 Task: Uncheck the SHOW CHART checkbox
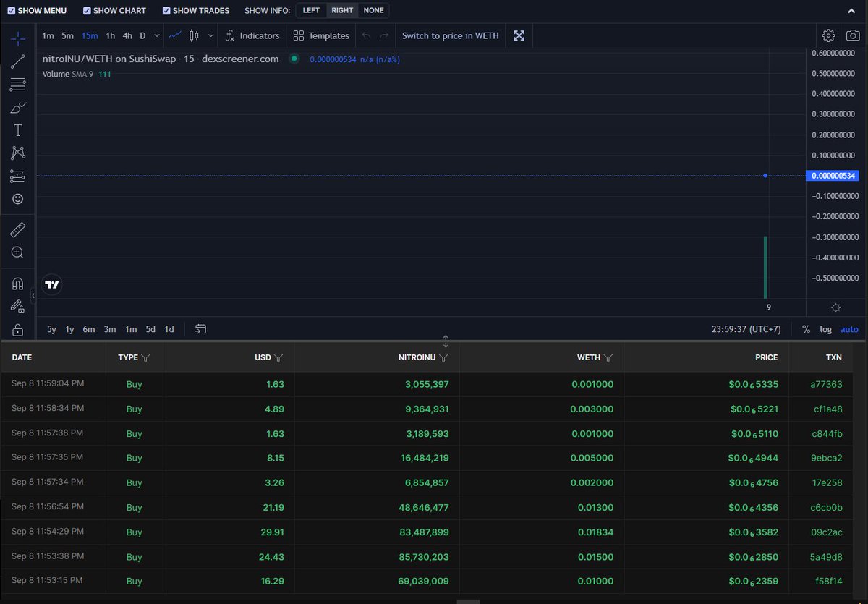coord(88,11)
